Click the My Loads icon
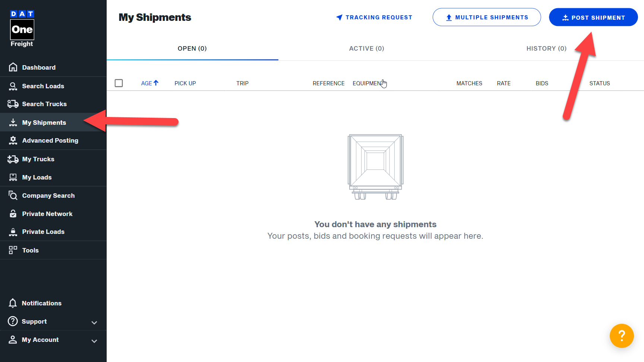 (x=13, y=177)
